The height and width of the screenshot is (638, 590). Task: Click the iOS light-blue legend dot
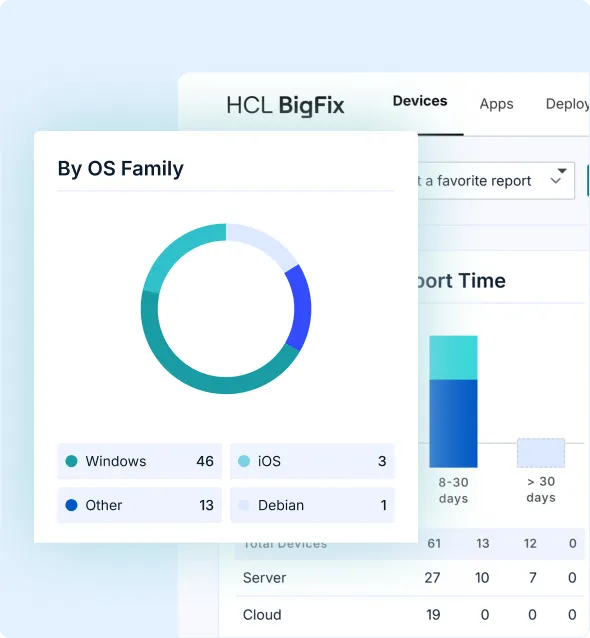[244, 461]
